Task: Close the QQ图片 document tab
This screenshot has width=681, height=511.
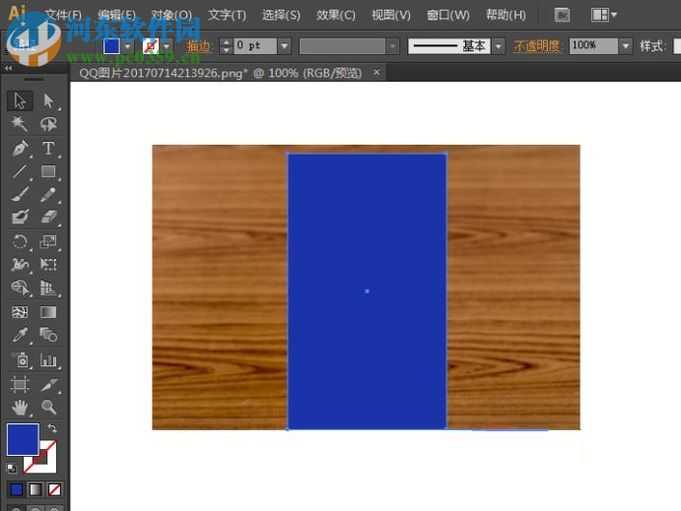Action: 377,72
